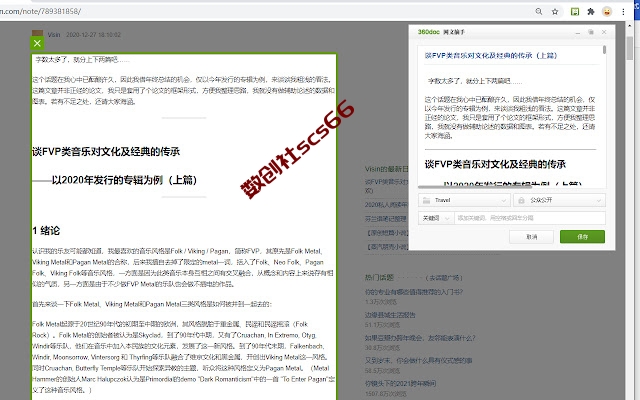Open the Extensions puzzle icon

pos(591,11)
